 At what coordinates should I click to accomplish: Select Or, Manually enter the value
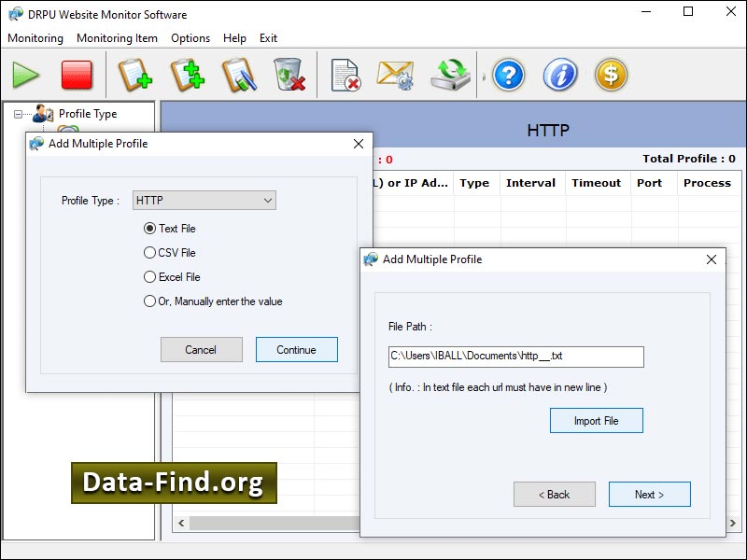coord(148,301)
